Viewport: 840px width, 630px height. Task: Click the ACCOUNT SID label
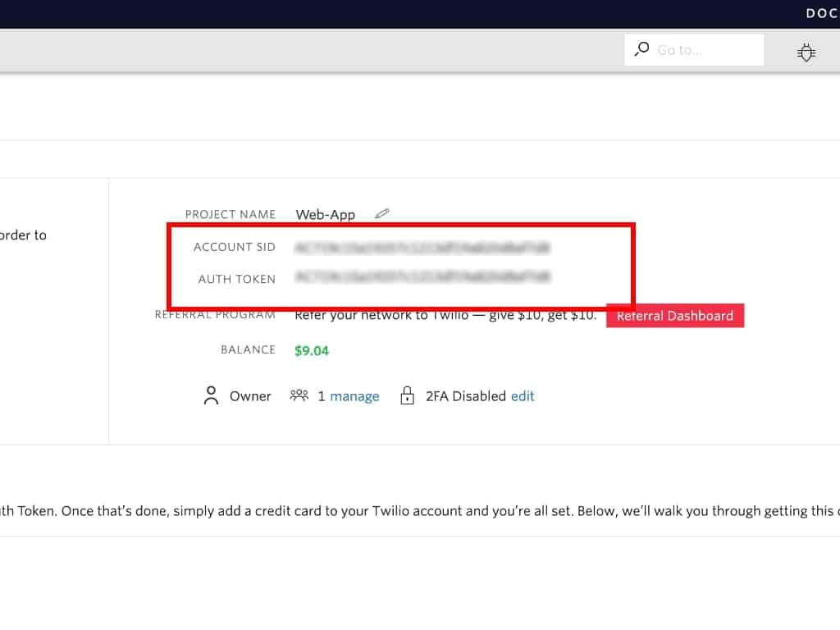coord(235,247)
